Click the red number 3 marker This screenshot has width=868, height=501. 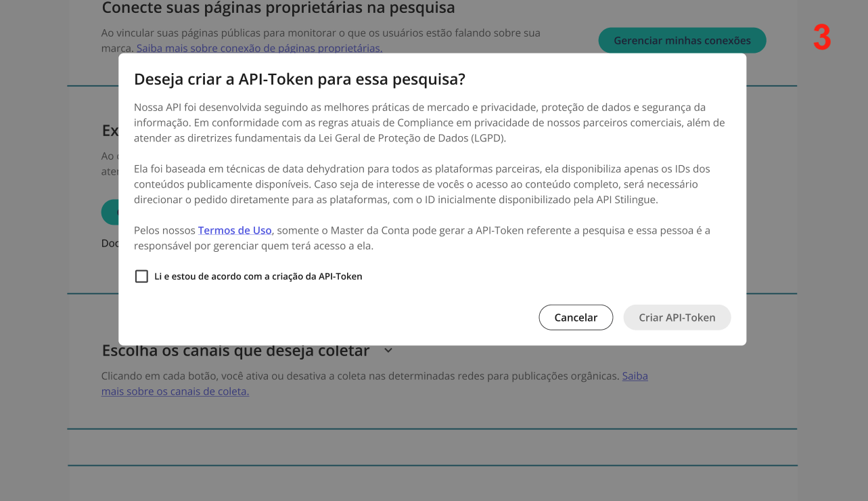(x=821, y=38)
